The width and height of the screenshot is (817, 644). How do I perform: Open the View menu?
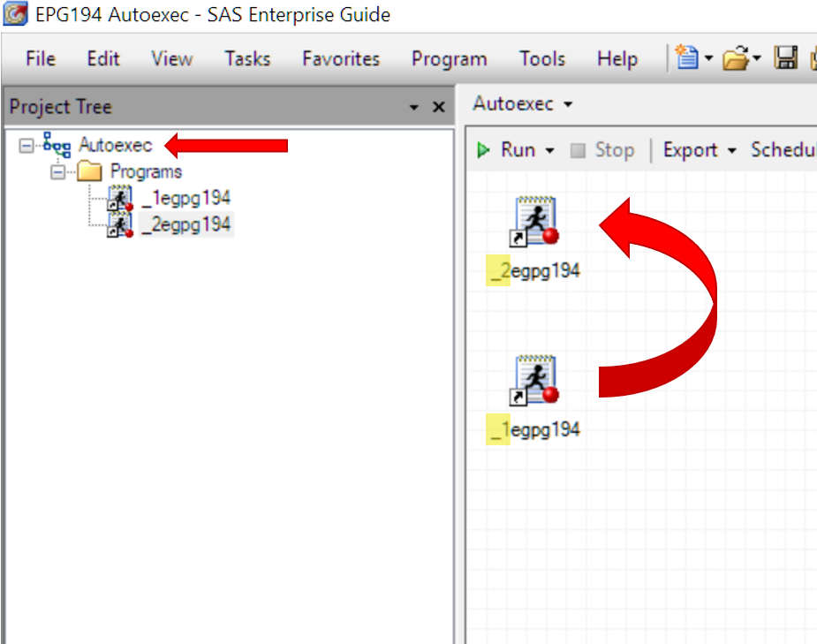(172, 58)
